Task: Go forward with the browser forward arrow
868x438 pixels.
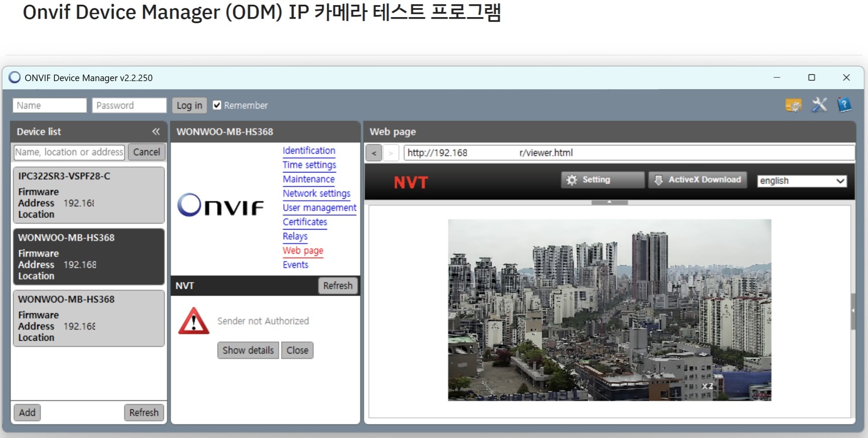Action: point(391,153)
